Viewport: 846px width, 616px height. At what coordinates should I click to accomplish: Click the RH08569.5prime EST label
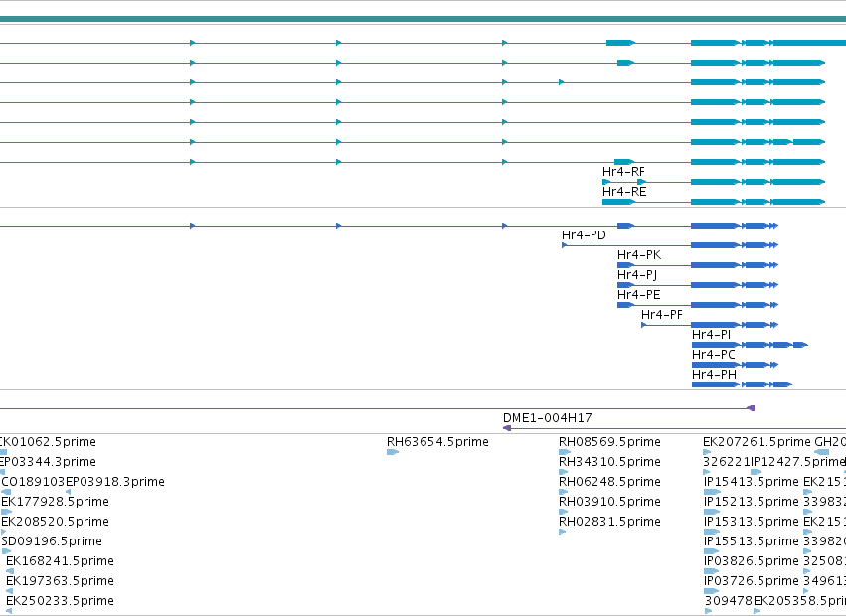click(x=609, y=442)
